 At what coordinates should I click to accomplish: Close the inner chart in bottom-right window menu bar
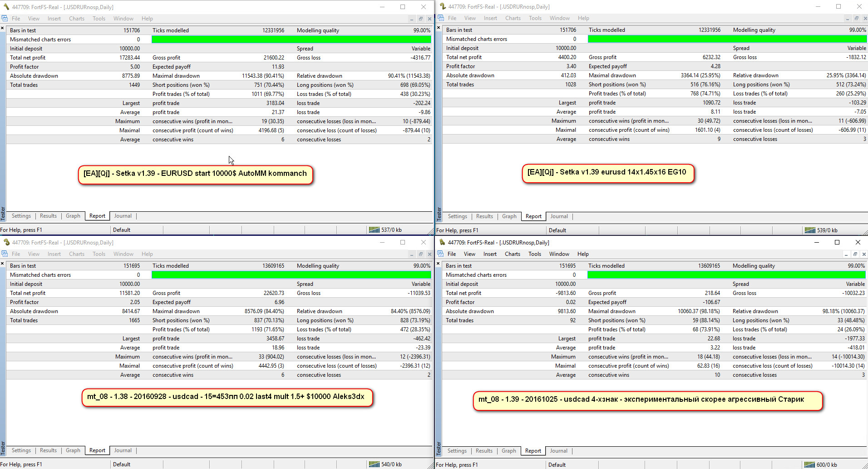[x=864, y=254]
